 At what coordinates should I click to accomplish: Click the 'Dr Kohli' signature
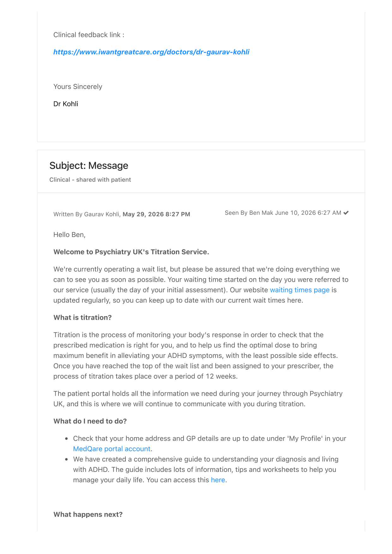pos(66,104)
